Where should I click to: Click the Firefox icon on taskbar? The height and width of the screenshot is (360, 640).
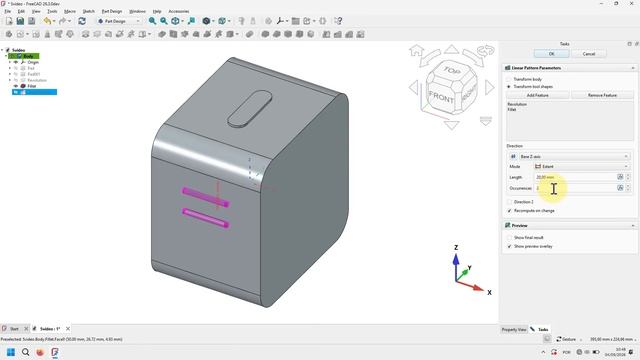(40, 352)
